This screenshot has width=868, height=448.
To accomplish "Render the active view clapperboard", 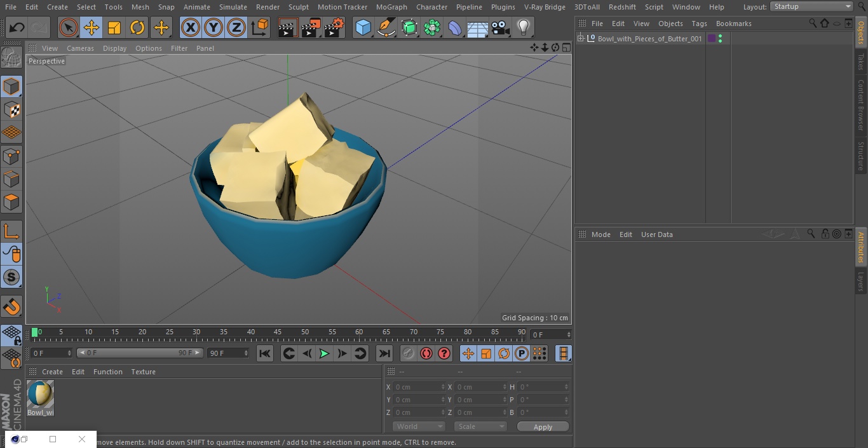I will 288,28.
